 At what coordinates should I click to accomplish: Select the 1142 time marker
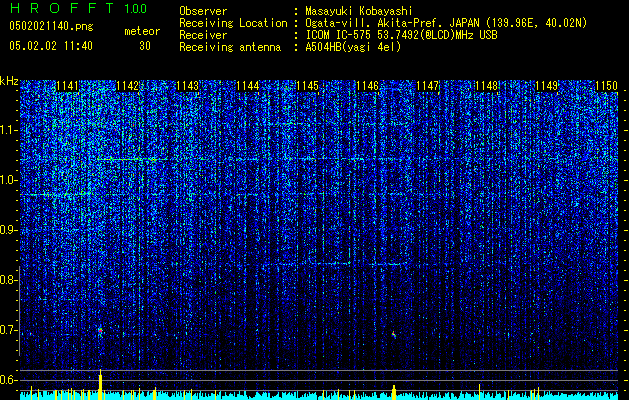tap(128, 86)
